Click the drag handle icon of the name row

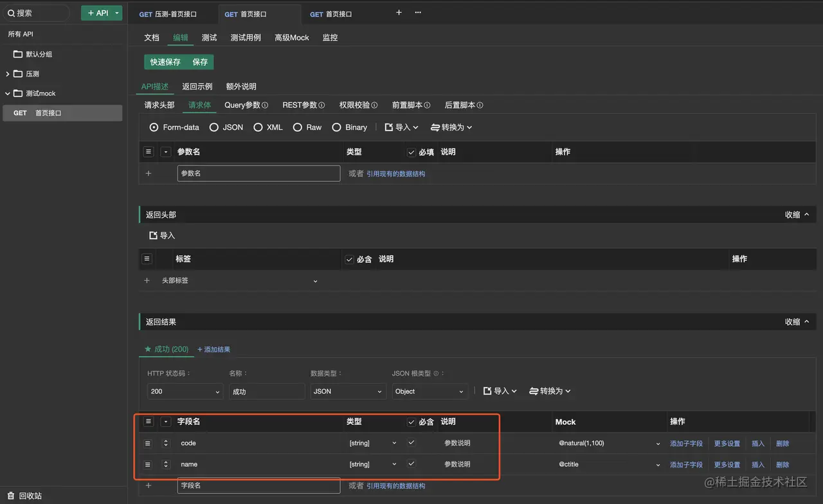[148, 464]
